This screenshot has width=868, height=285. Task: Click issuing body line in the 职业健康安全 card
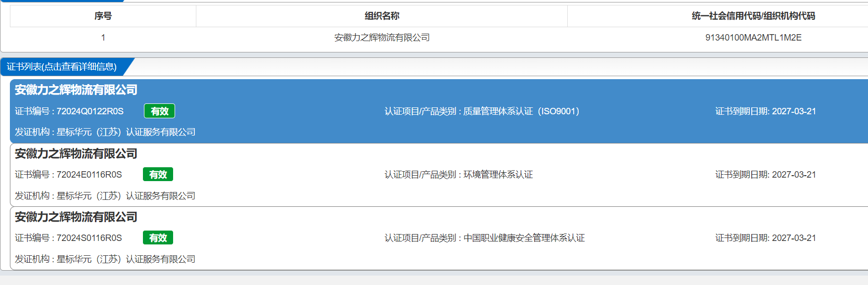point(105,259)
